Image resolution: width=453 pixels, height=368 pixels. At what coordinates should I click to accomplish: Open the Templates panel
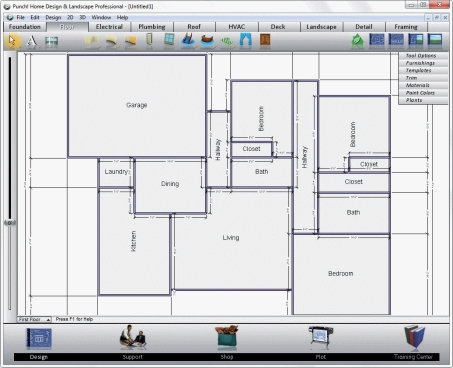tap(423, 70)
